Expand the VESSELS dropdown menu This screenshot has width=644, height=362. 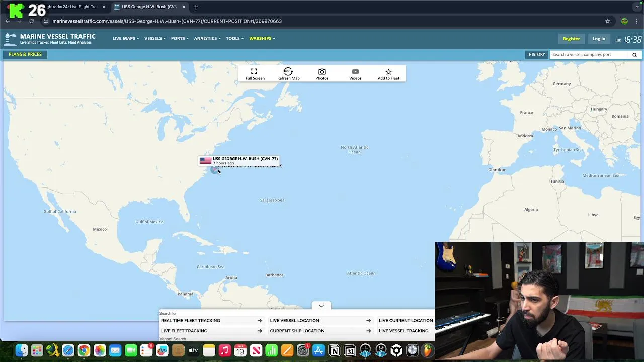[154, 38]
